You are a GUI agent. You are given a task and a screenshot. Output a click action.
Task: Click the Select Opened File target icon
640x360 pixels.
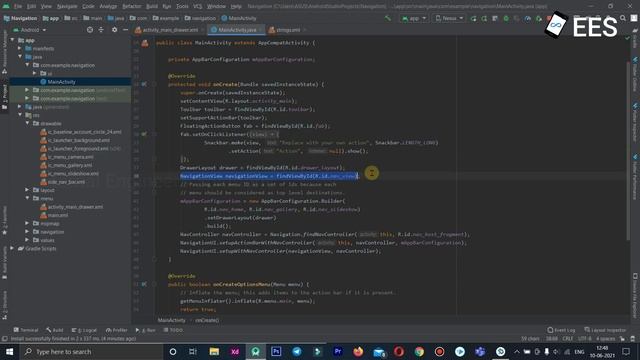[90, 30]
